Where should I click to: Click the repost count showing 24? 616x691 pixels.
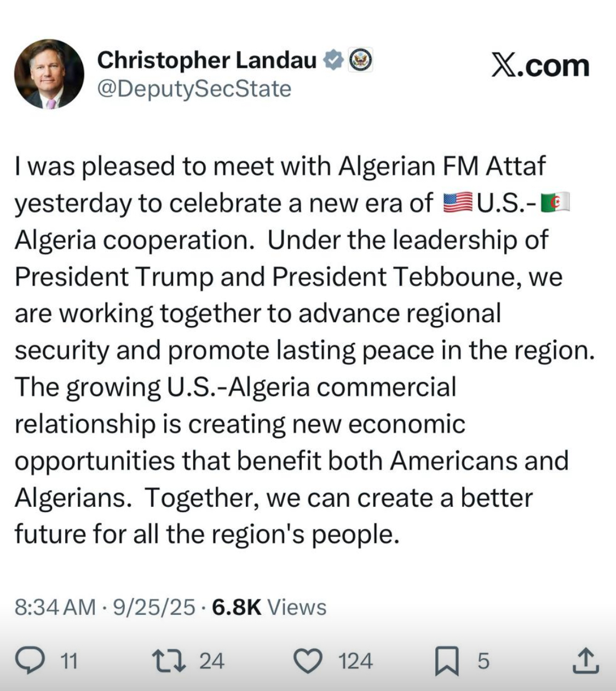coord(211,661)
